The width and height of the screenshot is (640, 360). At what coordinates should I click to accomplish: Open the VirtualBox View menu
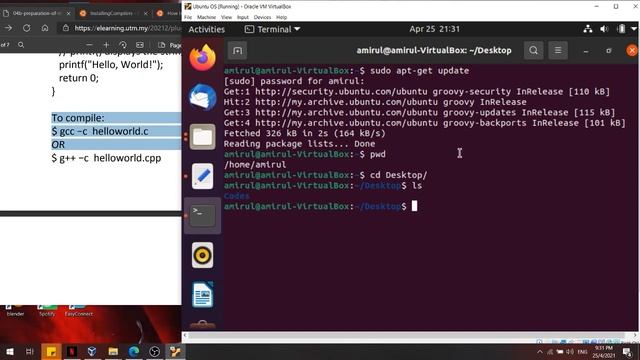(x=226, y=17)
